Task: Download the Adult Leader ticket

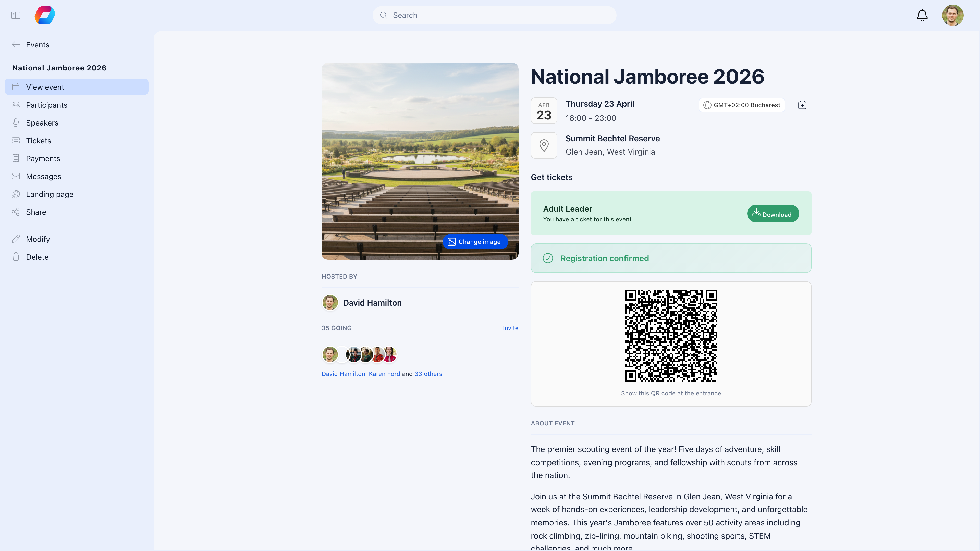Action: (x=773, y=213)
